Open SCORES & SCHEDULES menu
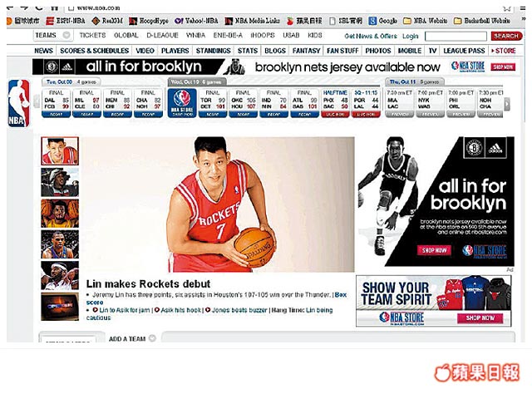532x399 pixels. coord(94,51)
